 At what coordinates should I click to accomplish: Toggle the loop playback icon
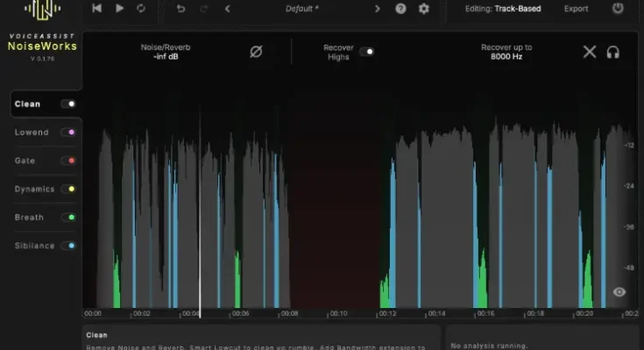(141, 9)
